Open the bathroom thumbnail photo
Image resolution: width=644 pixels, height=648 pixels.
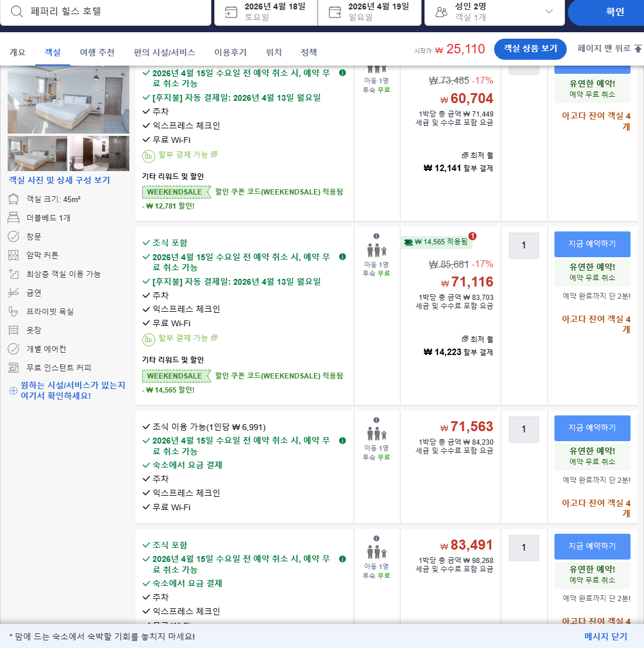(99, 154)
